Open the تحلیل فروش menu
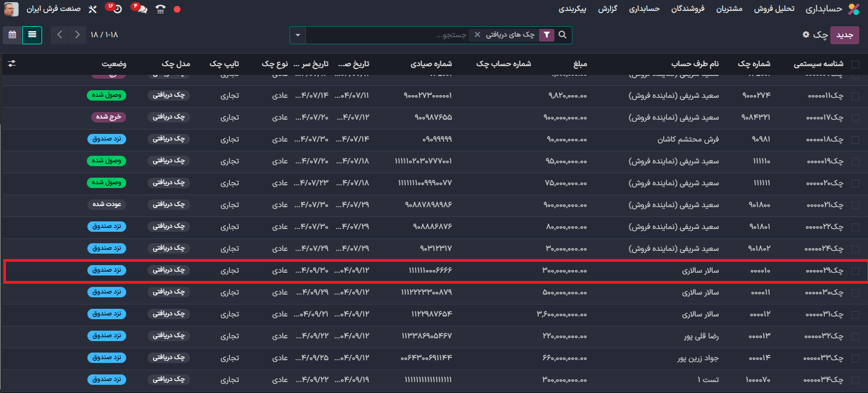 click(x=774, y=9)
